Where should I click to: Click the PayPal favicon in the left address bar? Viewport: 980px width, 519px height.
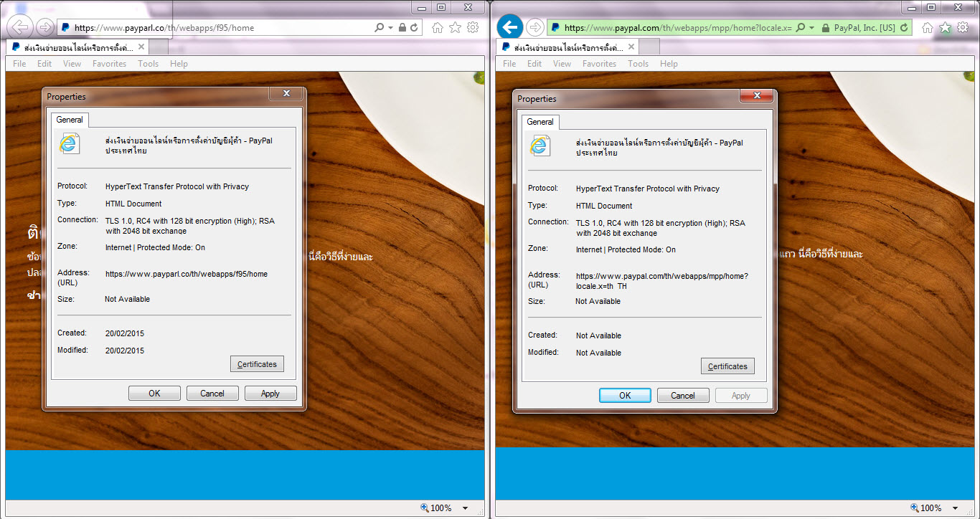coord(65,28)
